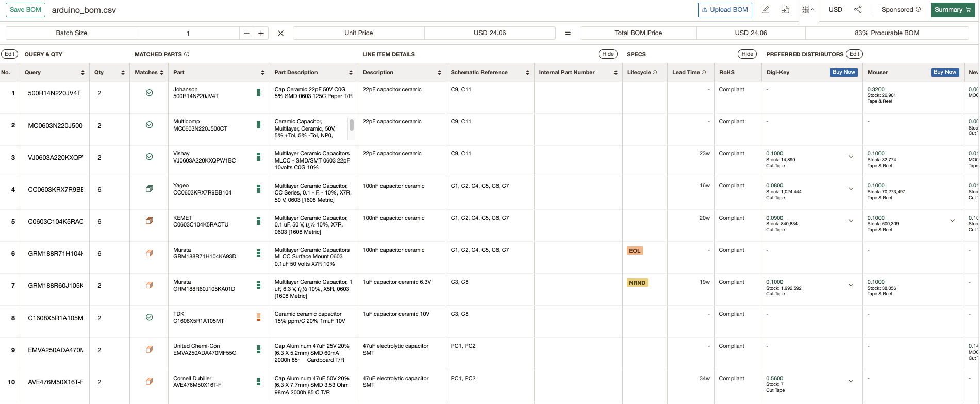This screenshot has width=980, height=404.
Task: Click the share BOM icon
Action: point(858,10)
